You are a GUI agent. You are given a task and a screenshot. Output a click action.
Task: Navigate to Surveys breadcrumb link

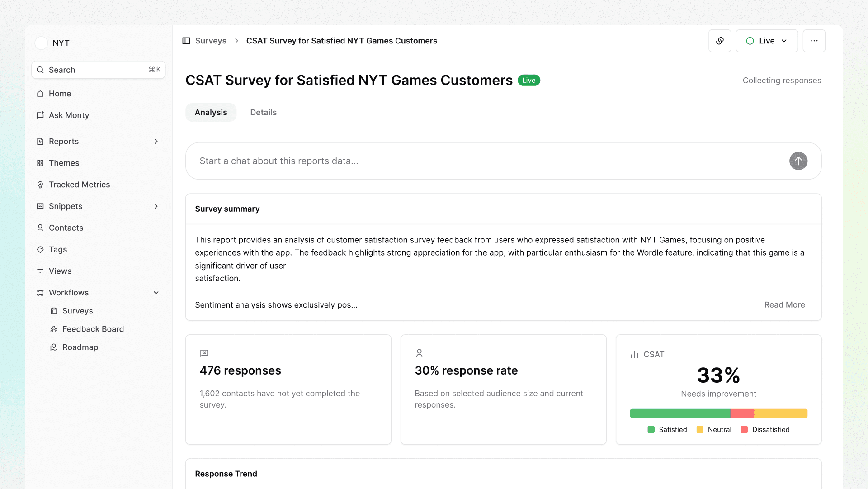(211, 41)
